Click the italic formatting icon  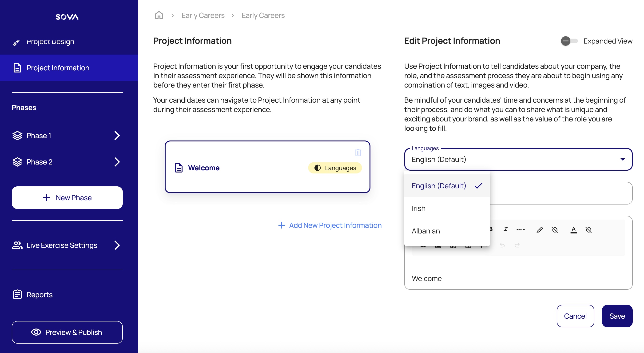[x=505, y=229]
